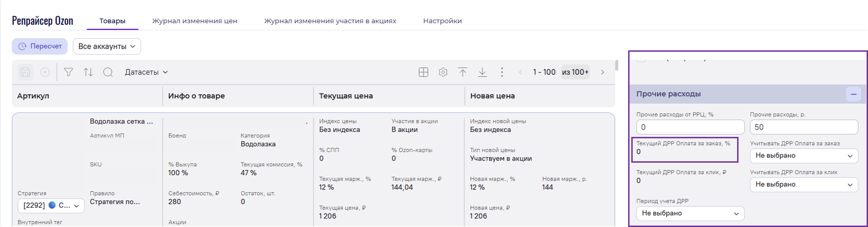
Task: Click the из 100+ count button
Action: [x=575, y=72]
